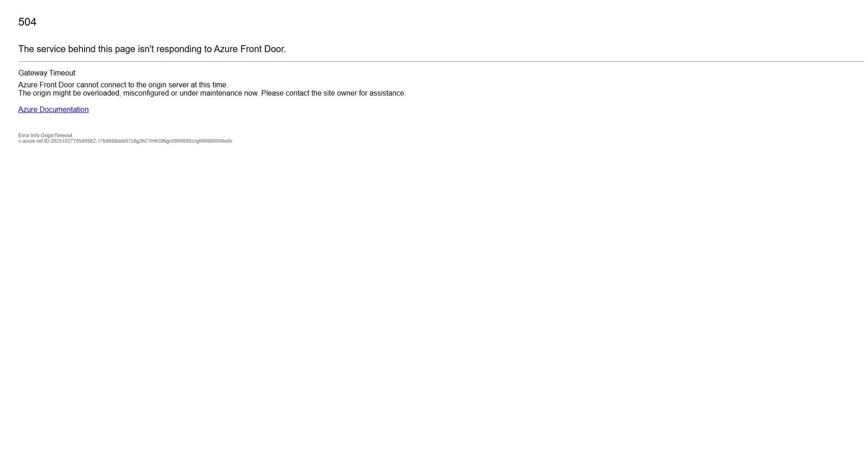Click the 504 error code heading
The height and width of the screenshot is (476, 868).
pyautogui.click(x=27, y=22)
